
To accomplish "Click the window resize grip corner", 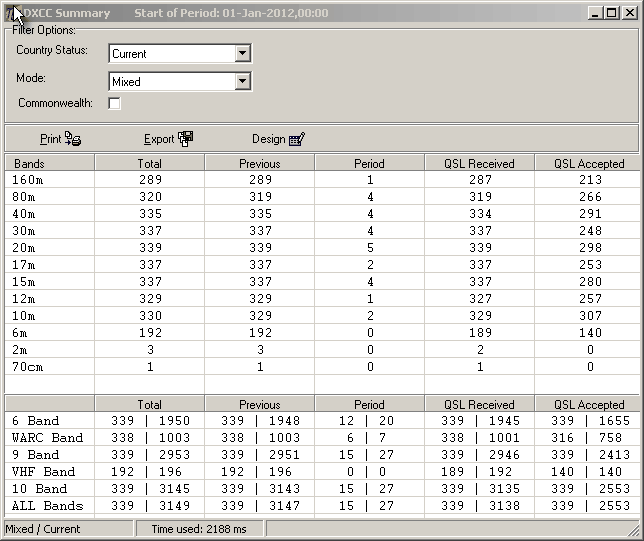I will 633,530.
